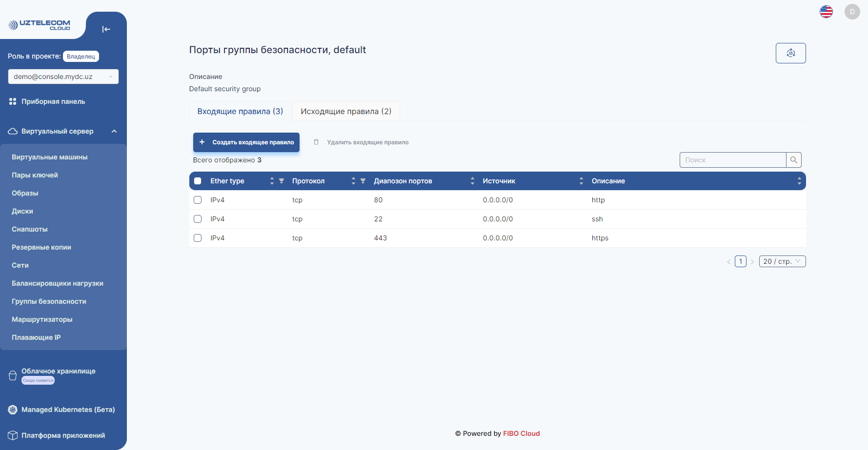The width and height of the screenshot is (868, 450).
Task: Click the search magnifier icon
Action: (x=794, y=160)
